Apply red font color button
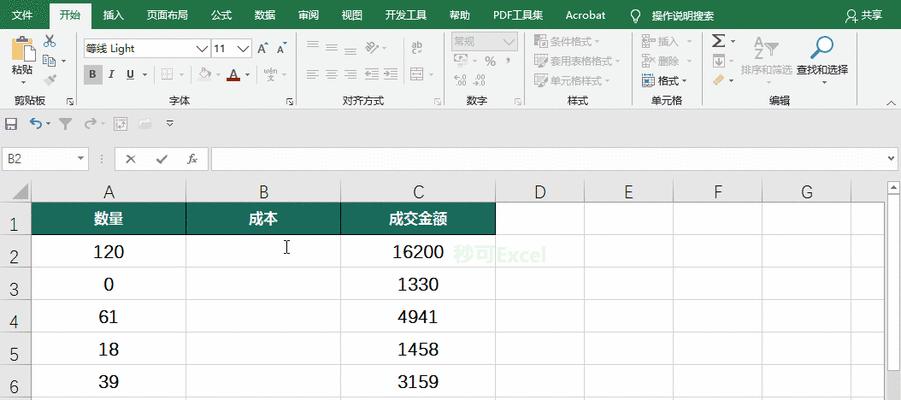The height and width of the screenshot is (400, 901). [x=233, y=74]
